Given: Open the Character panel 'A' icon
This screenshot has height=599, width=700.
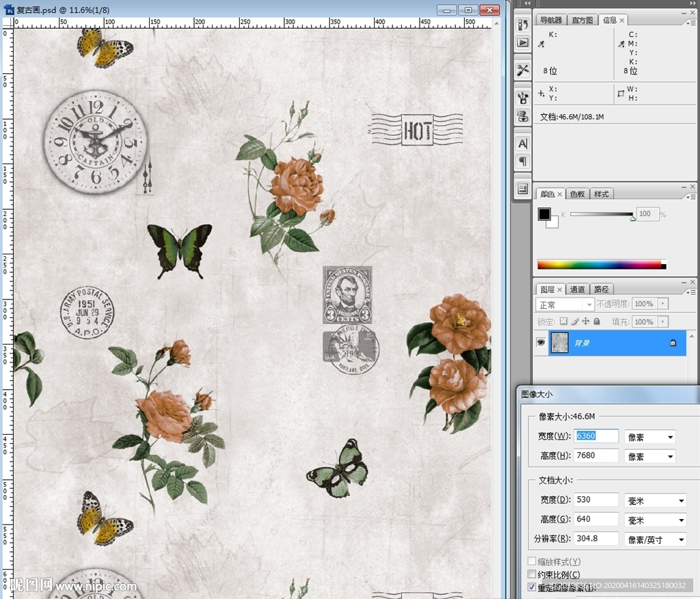Looking at the screenshot, I should [x=523, y=144].
